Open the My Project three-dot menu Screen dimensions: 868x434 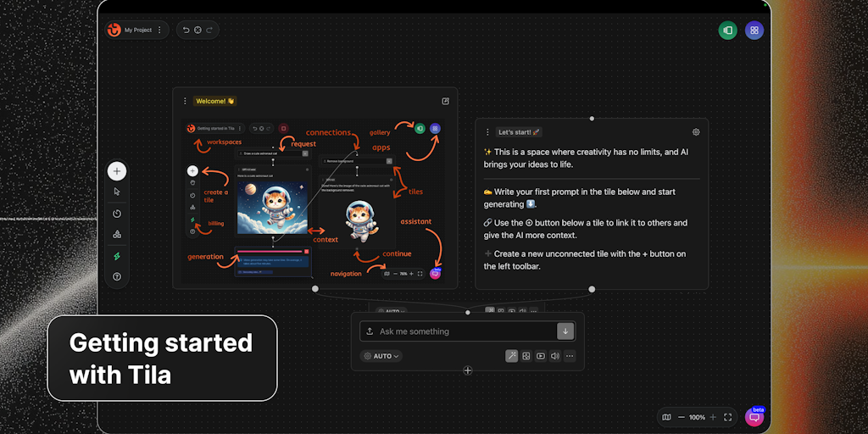click(x=159, y=30)
